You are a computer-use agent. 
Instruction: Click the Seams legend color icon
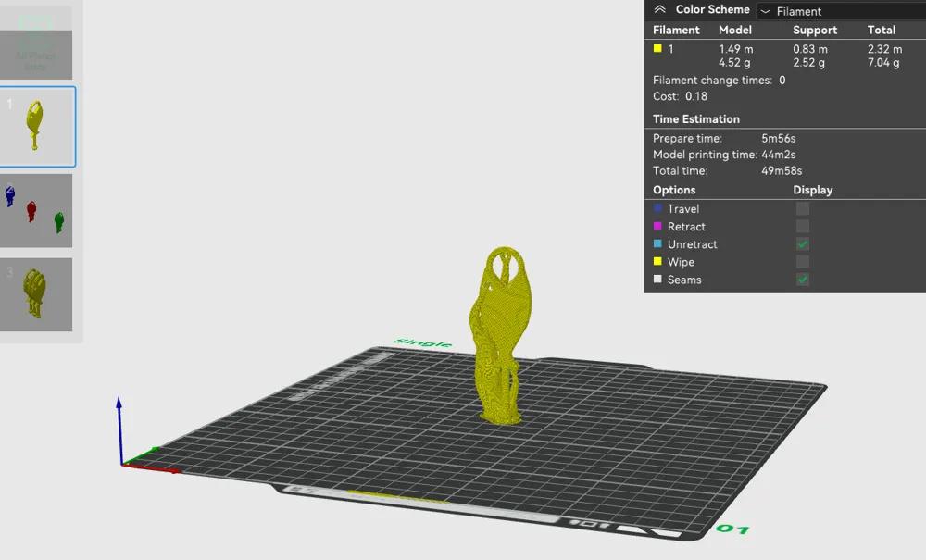pyautogui.click(x=657, y=279)
